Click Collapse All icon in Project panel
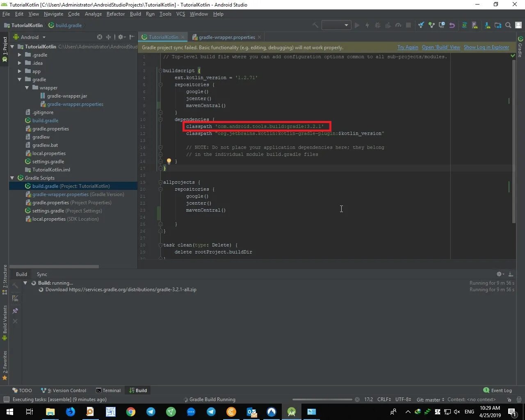The image size is (525, 420). [x=109, y=37]
